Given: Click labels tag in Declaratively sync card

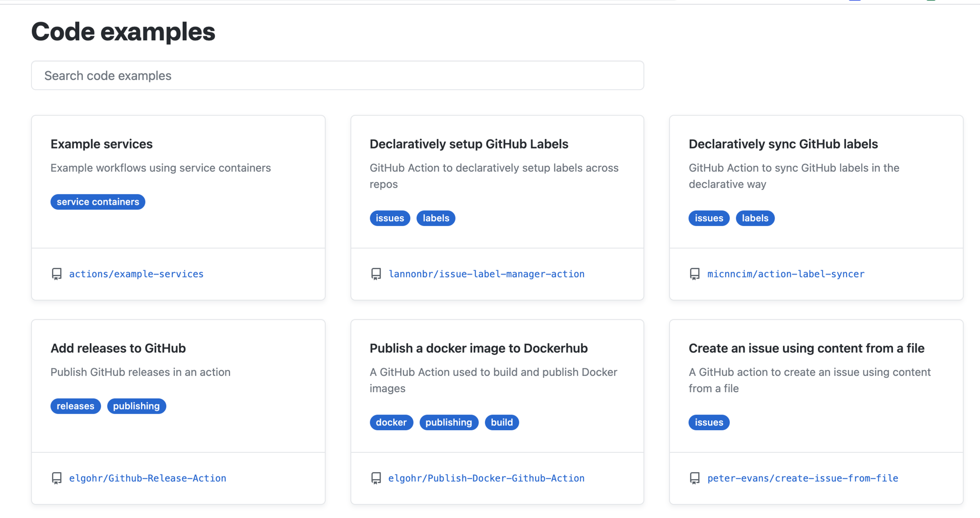Looking at the screenshot, I should pyautogui.click(x=755, y=218).
